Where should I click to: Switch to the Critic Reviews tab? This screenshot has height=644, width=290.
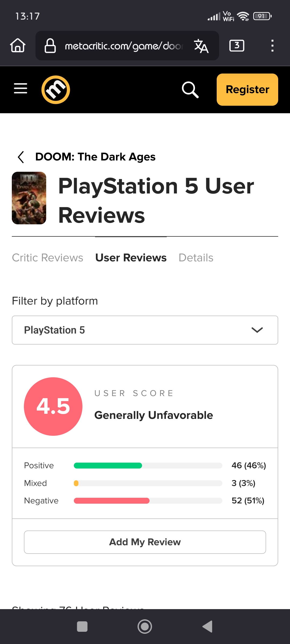coord(48,258)
